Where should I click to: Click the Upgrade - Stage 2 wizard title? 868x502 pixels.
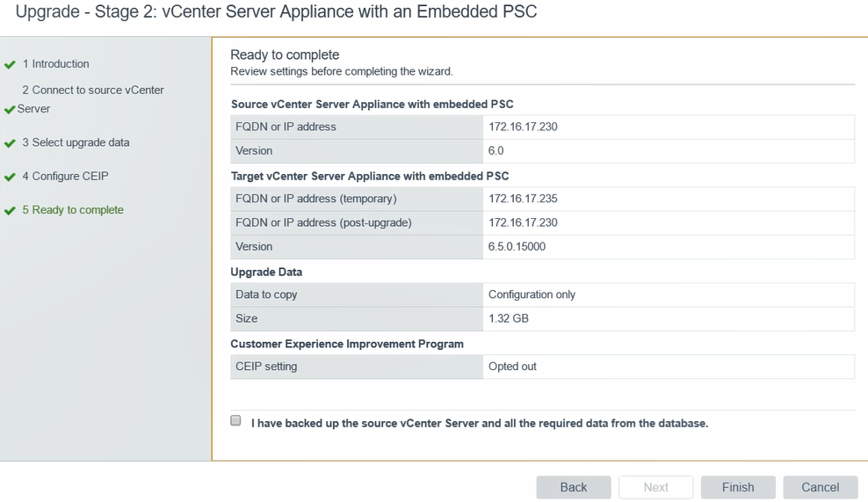coord(276,11)
